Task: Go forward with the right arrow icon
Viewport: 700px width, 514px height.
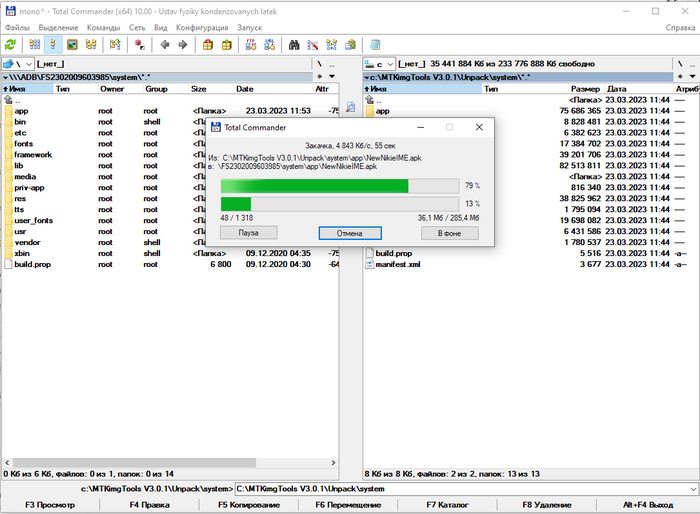Action: [x=183, y=45]
